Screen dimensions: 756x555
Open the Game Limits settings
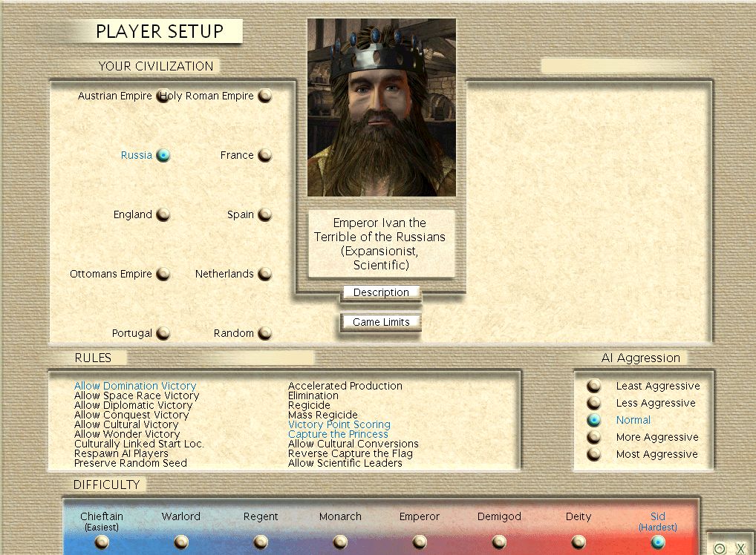click(381, 322)
